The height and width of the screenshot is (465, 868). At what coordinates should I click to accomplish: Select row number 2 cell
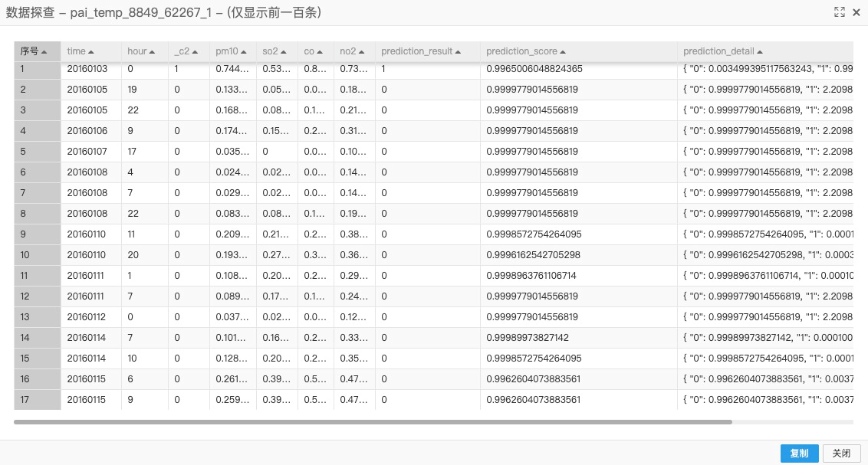pos(37,90)
